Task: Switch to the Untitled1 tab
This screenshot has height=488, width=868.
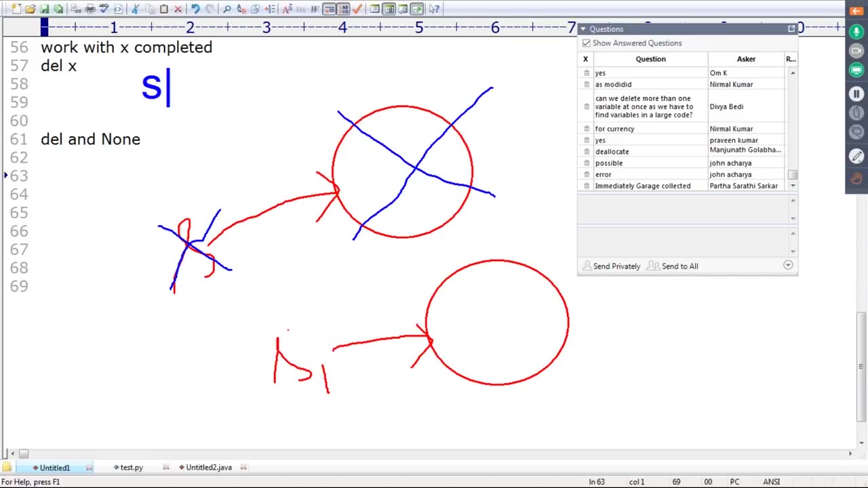Action: [54, 468]
